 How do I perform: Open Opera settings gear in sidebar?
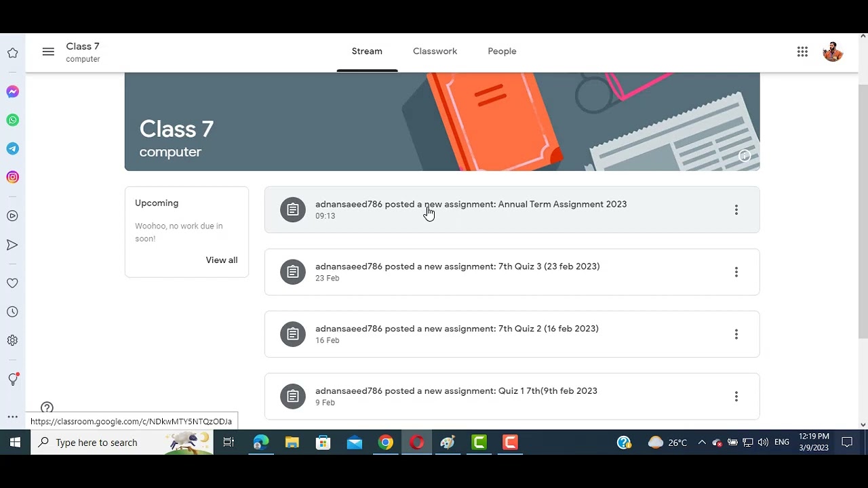pyautogui.click(x=13, y=340)
